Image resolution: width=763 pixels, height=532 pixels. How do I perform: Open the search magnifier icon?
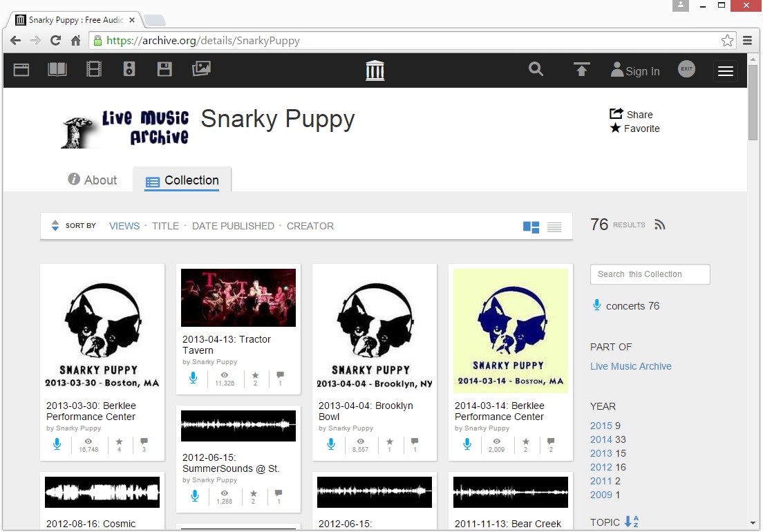pyautogui.click(x=536, y=69)
